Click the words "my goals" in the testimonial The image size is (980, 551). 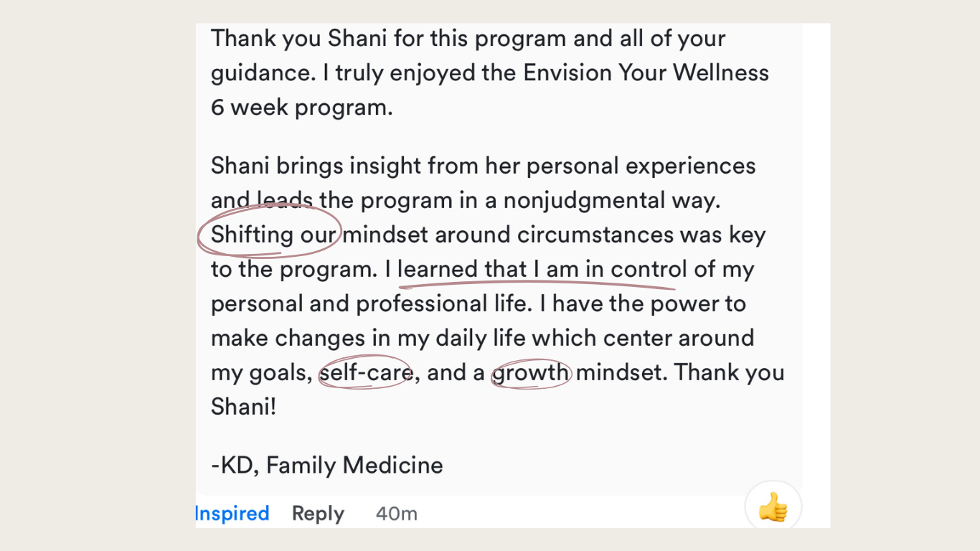tap(262, 373)
